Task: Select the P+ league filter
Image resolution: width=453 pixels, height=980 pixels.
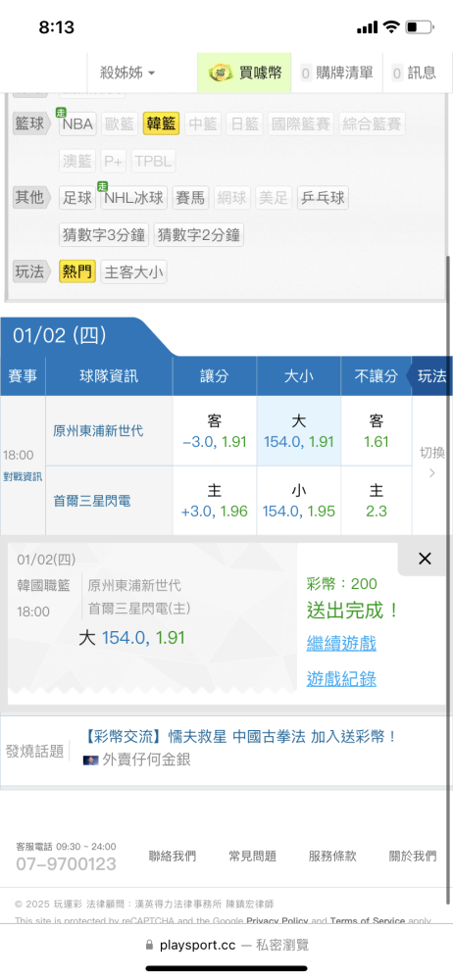Action: [114, 161]
